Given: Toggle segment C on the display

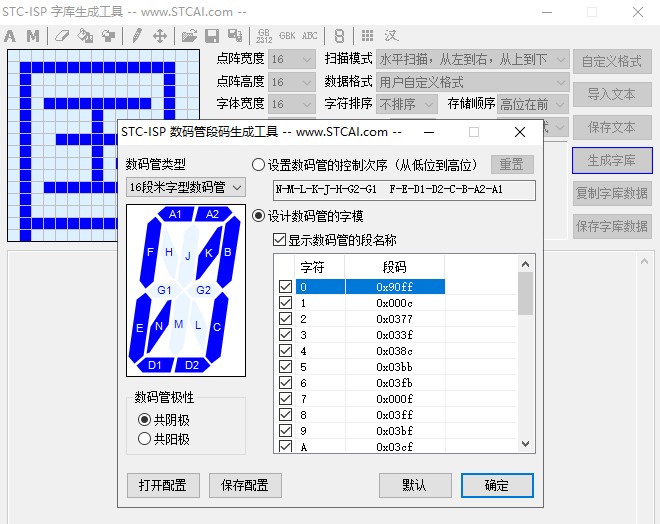Looking at the screenshot, I should 217,327.
